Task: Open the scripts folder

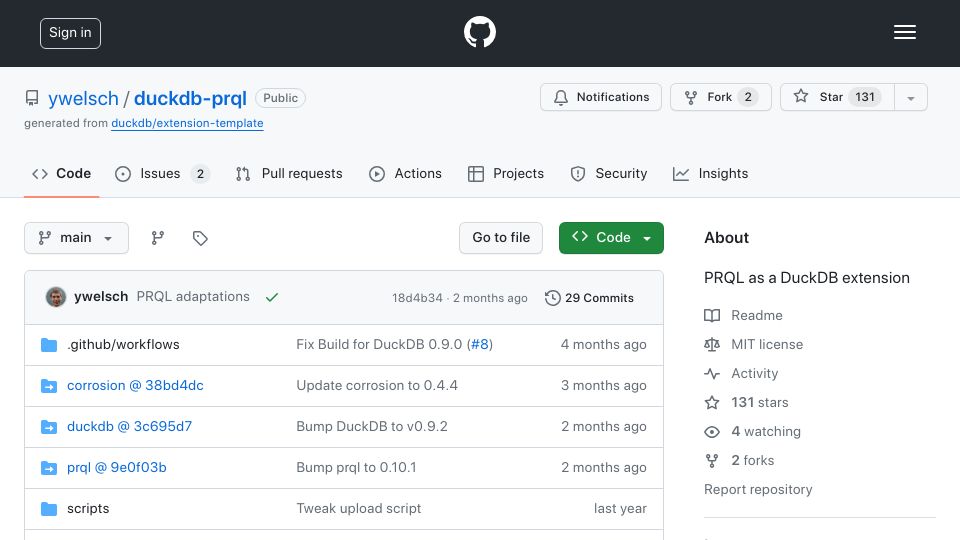Action: (x=88, y=509)
